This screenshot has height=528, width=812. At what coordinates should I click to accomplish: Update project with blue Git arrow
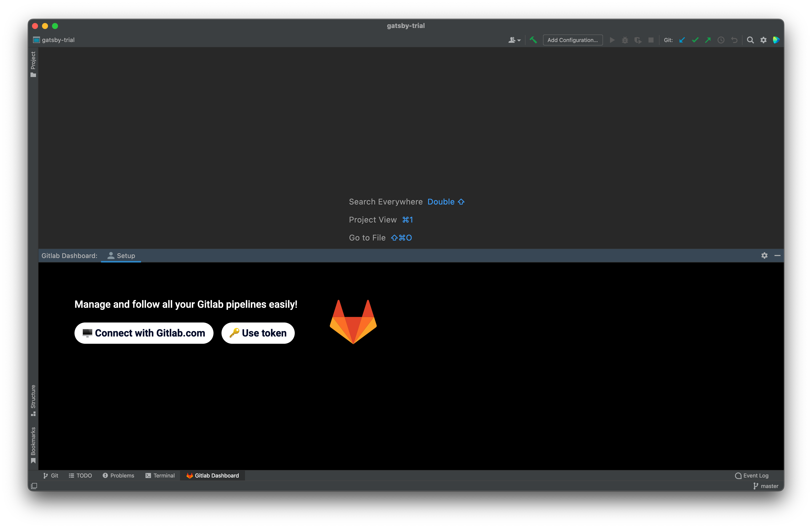coord(682,40)
